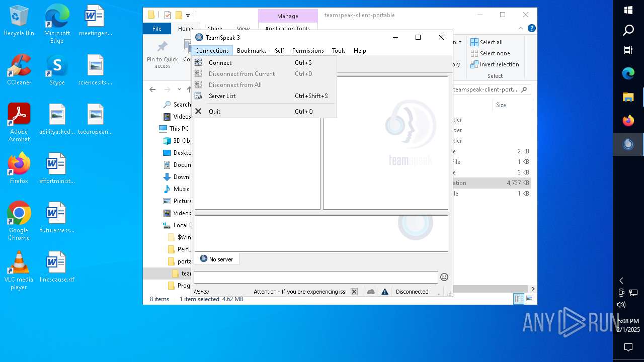Image resolution: width=644 pixels, height=362 pixels.
Task: Select Music in Explorer navigation pane
Action: [177, 189]
